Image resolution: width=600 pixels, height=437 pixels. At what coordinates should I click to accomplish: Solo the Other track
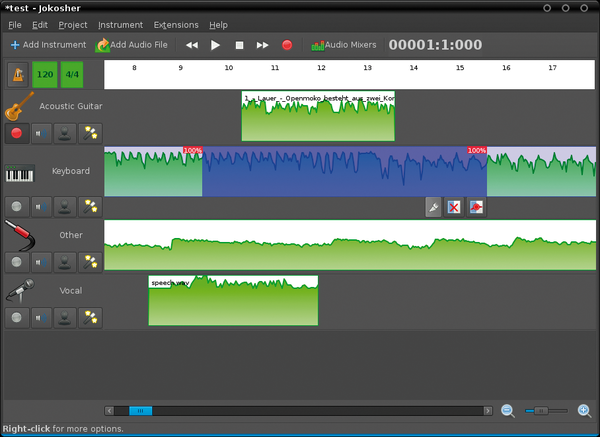(65, 262)
